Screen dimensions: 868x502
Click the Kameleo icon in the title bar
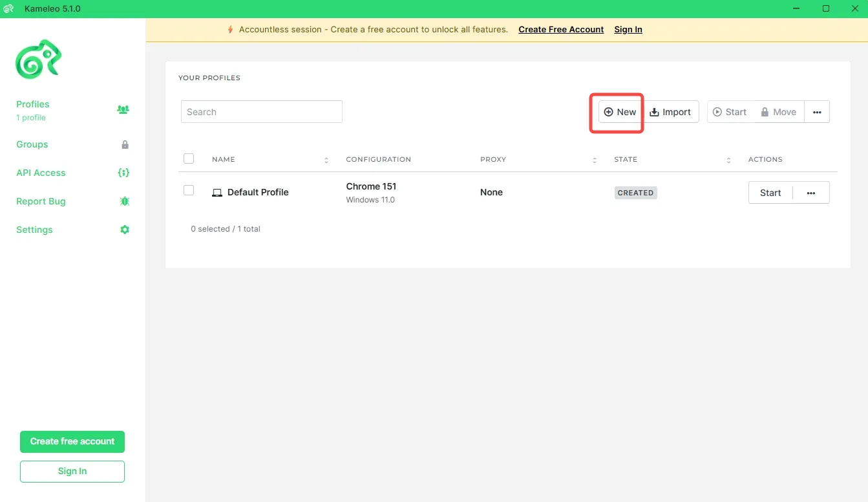click(x=9, y=9)
